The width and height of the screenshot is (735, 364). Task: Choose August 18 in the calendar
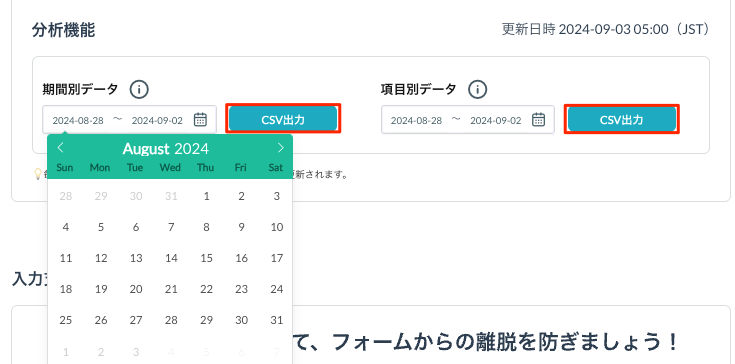pos(66,289)
